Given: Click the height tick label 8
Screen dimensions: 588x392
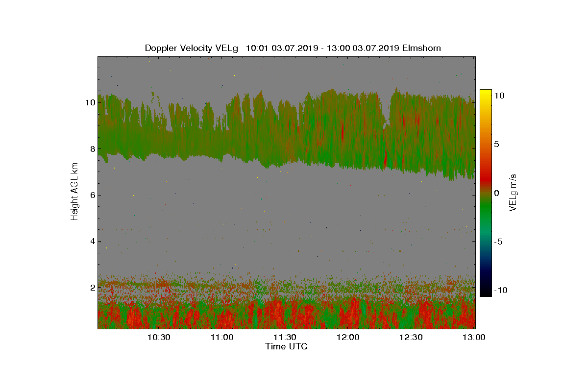Looking at the screenshot, I should click(92, 148).
